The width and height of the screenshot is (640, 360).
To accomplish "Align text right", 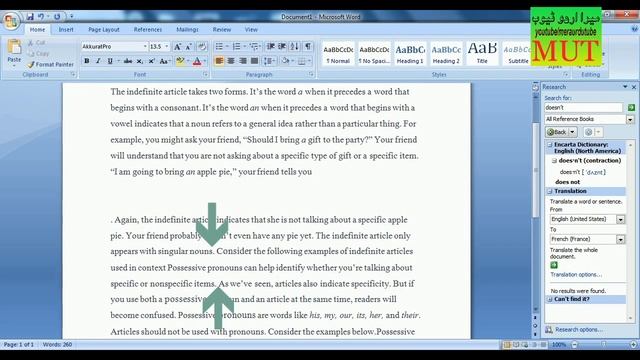I will [243, 61].
